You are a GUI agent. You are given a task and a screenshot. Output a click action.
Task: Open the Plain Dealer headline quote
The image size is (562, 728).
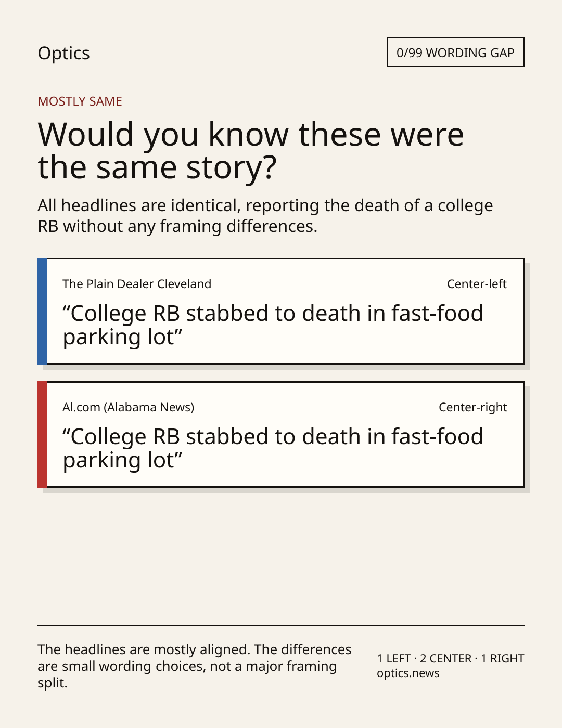pos(273,325)
